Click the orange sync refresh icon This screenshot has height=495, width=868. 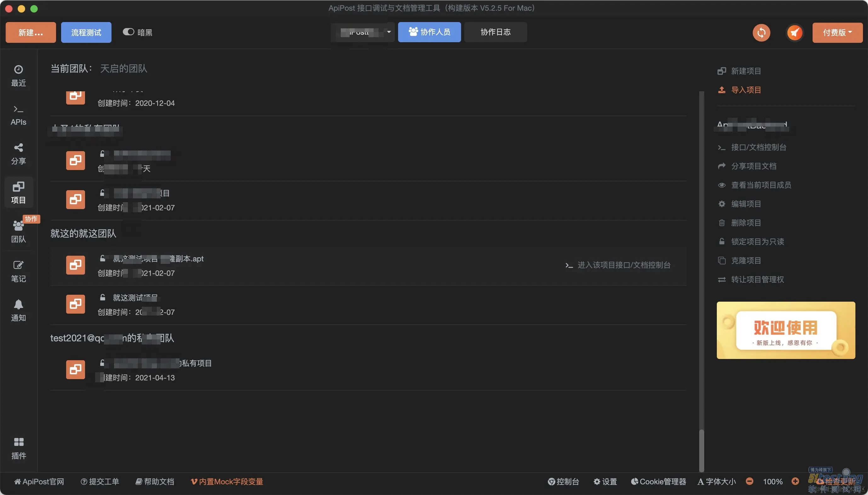click(761, 33)
